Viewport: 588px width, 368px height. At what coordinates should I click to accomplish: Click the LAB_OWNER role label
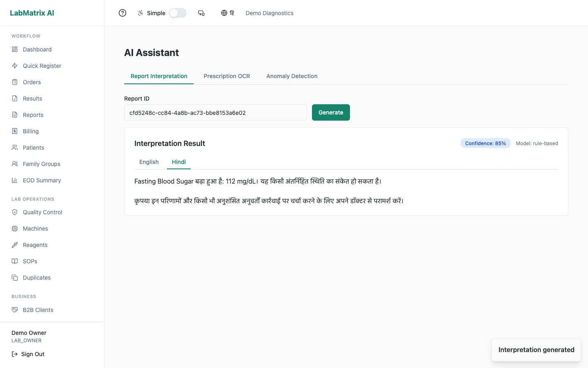[x=27, y=341]
